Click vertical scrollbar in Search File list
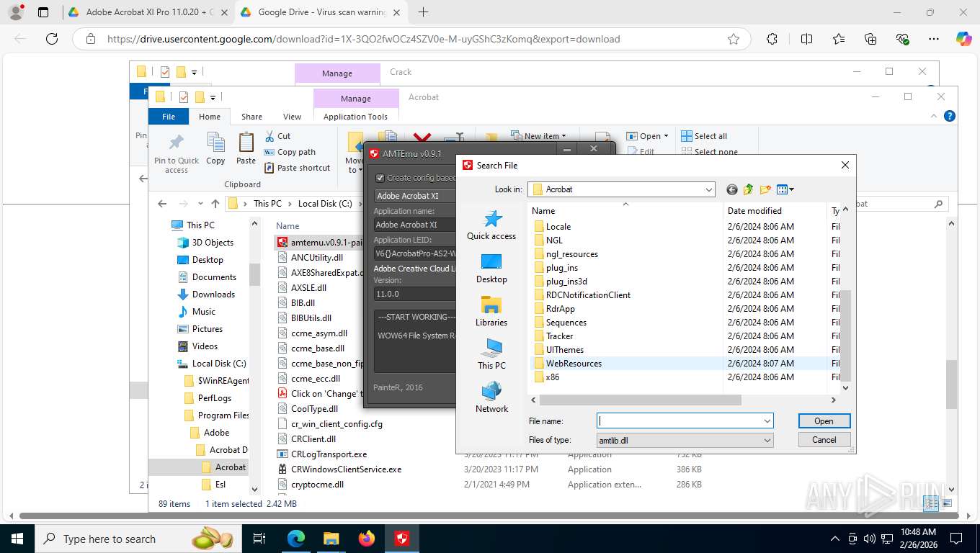 845,336
